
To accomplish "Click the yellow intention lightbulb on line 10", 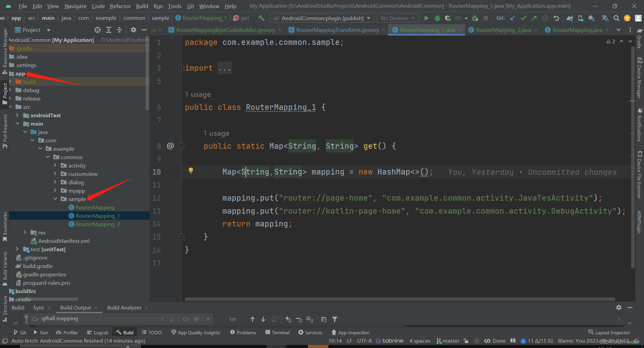I will (x=191, y=170).
